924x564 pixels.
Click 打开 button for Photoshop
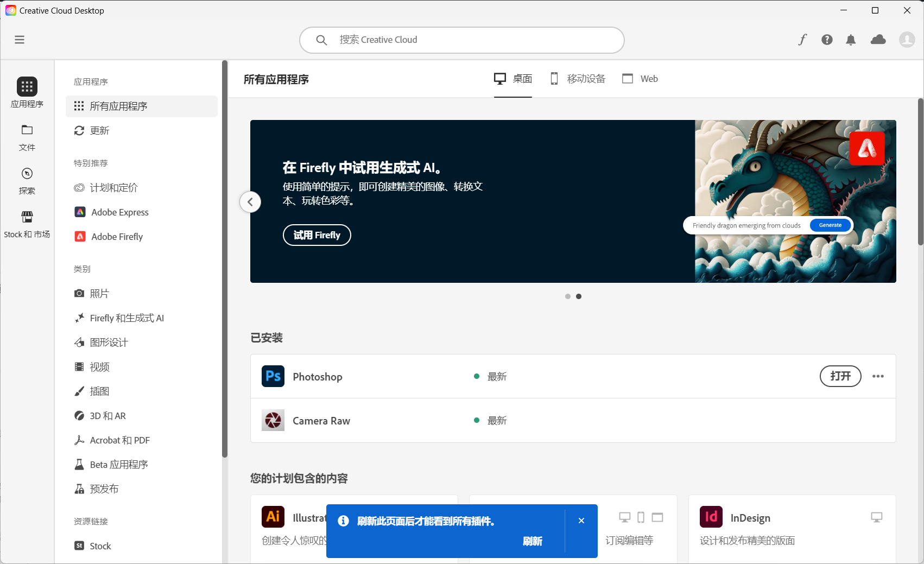[x=840, y=376]
